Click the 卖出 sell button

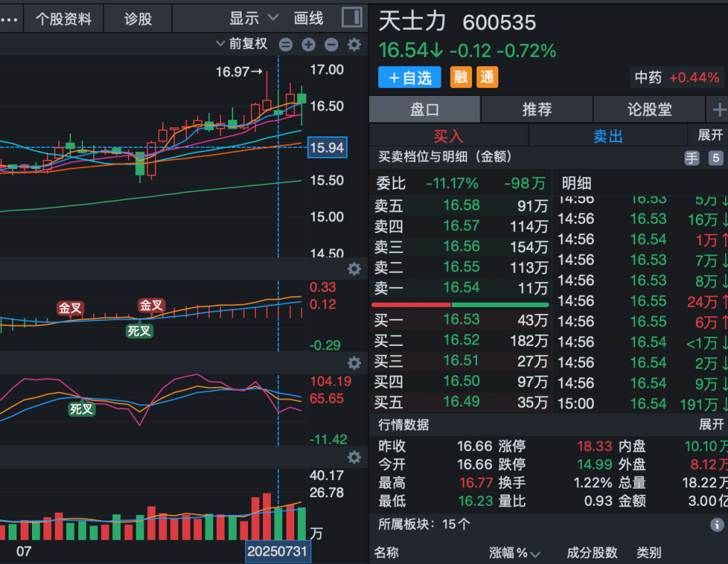pyautogui.click(x=608, y=136)
